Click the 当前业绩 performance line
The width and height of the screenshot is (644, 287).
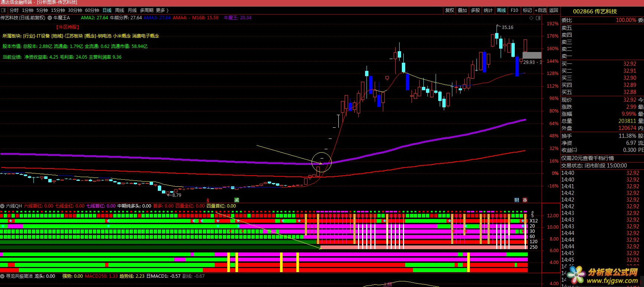point(62,57)
